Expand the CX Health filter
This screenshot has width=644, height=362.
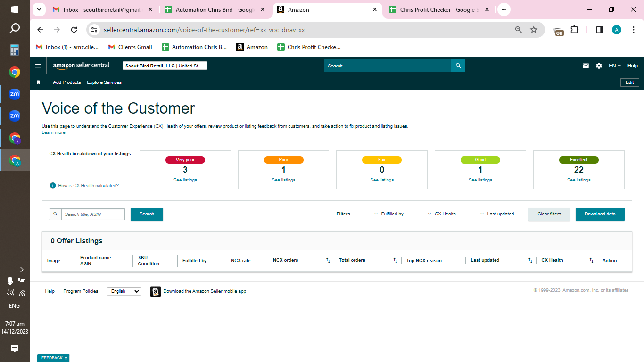pyautogui.click(x=442, y=214)
